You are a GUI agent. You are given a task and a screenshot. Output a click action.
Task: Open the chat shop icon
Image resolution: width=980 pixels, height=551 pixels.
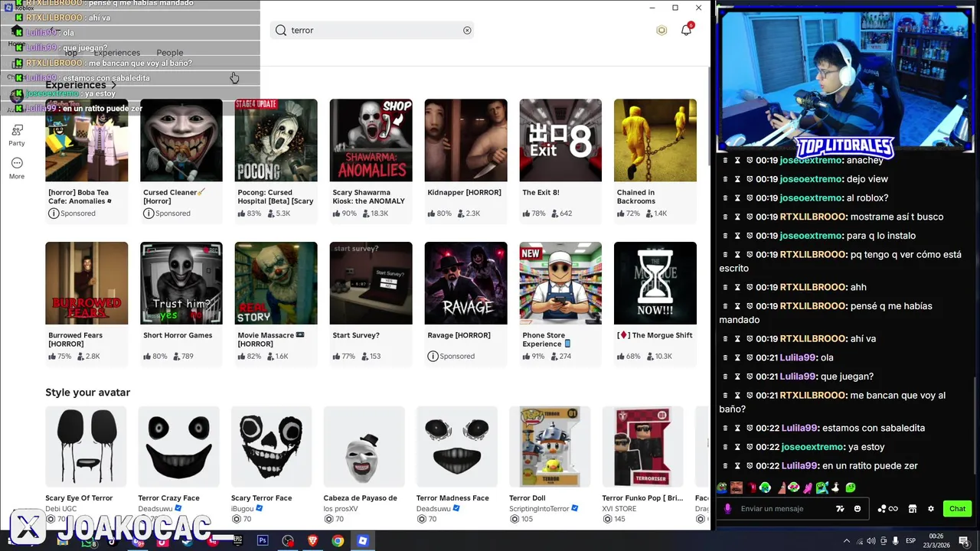[x=913, y=509]
